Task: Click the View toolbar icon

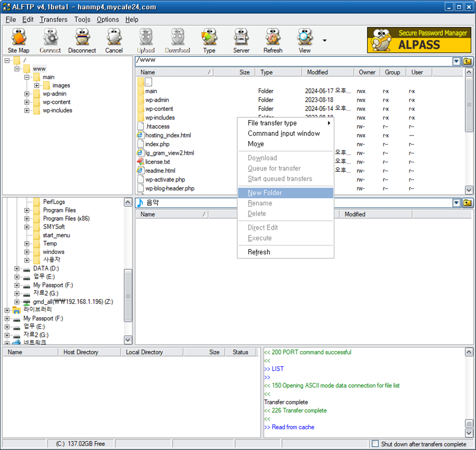Action: click(x=305, y=41)
